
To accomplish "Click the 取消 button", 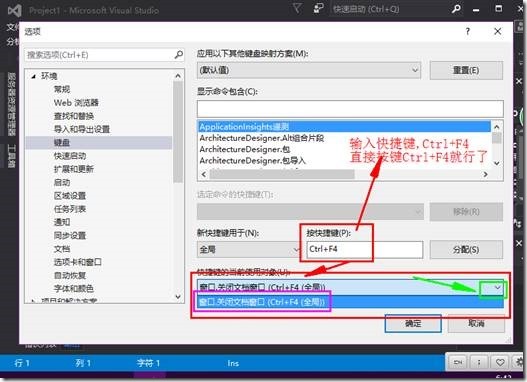I will pyautogui.click(x=476, y=324).
